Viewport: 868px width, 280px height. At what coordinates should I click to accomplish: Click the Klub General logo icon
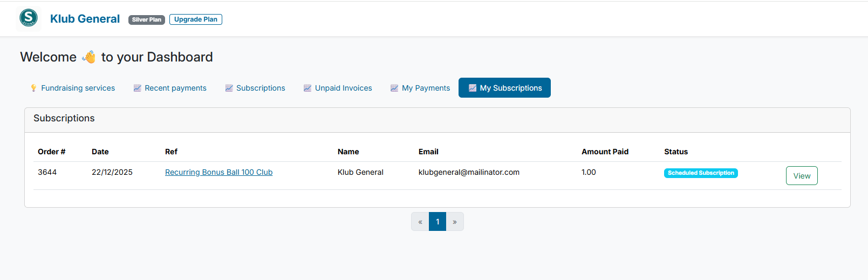click(x=29, y=18)
